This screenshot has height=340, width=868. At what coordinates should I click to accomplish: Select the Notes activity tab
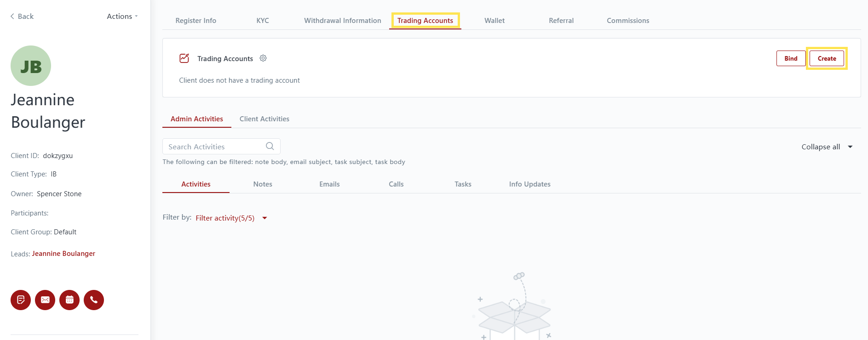point(263,184)
